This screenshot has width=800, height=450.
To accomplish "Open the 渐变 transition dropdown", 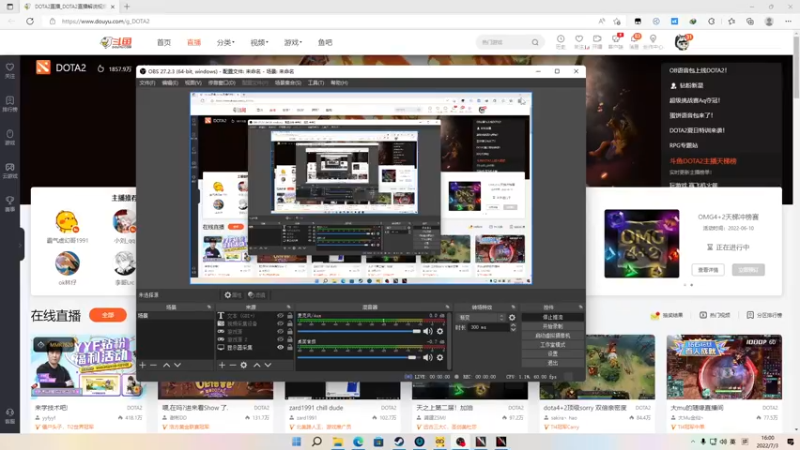I will [481, 318].
